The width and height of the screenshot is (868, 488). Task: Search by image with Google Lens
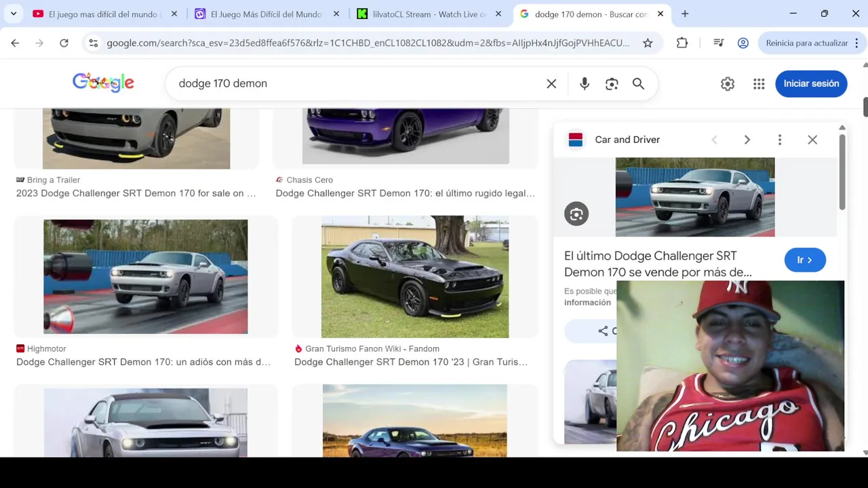click(x=612, y=83)
